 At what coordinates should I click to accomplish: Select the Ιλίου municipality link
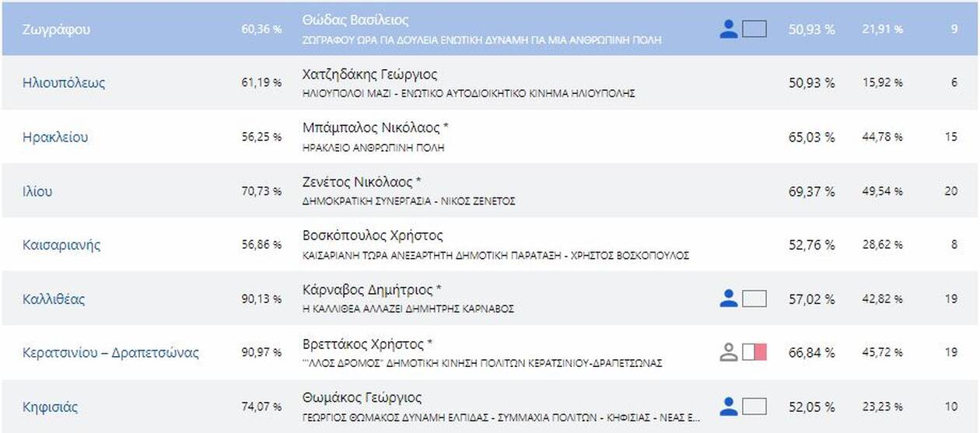coord(38,191)
